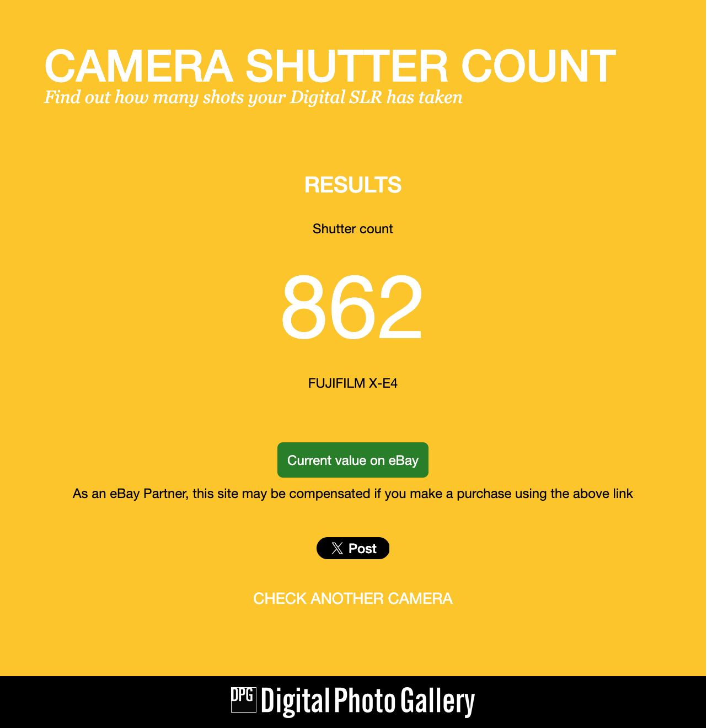Click the words above link ending the disclaimer
Image resolution: width=707 pixels, height=728 pixels.
click(x=603, y=494)
